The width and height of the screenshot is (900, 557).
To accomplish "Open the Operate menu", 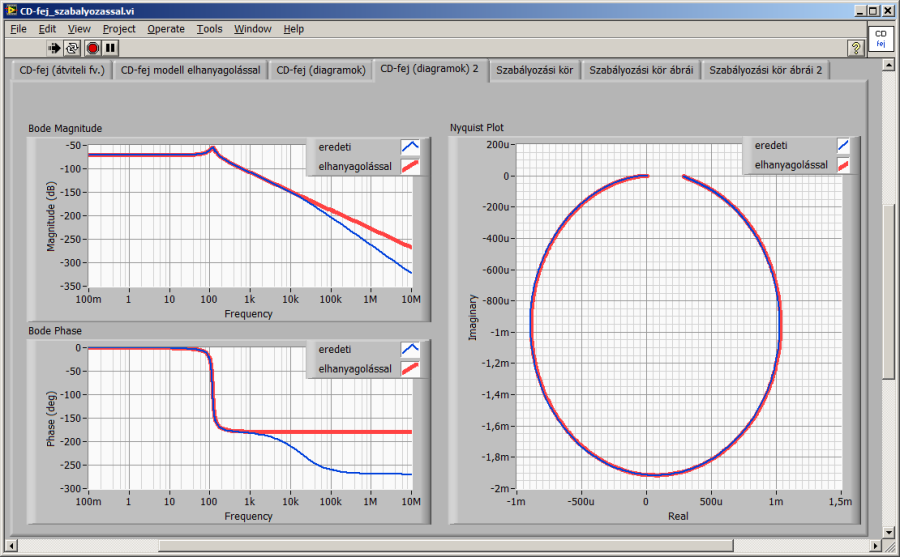I will click(x=166, y=29).
